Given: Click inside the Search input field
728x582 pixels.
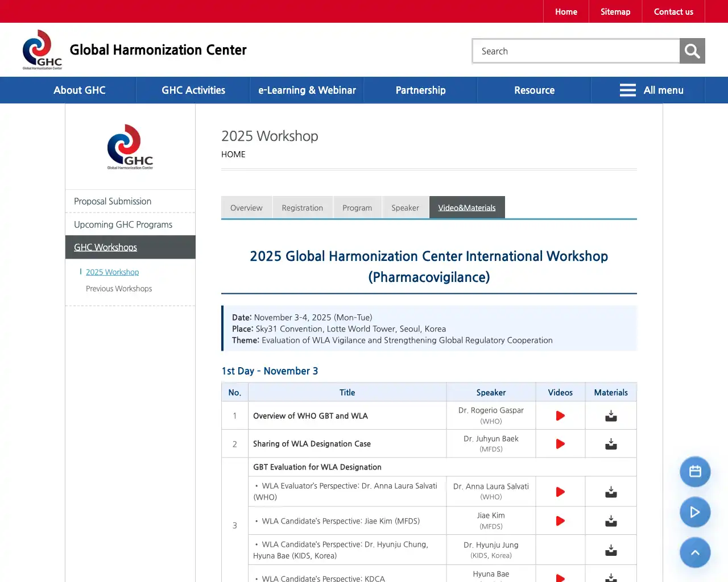Looking at the screenshot, I should [x=574, y=51].
